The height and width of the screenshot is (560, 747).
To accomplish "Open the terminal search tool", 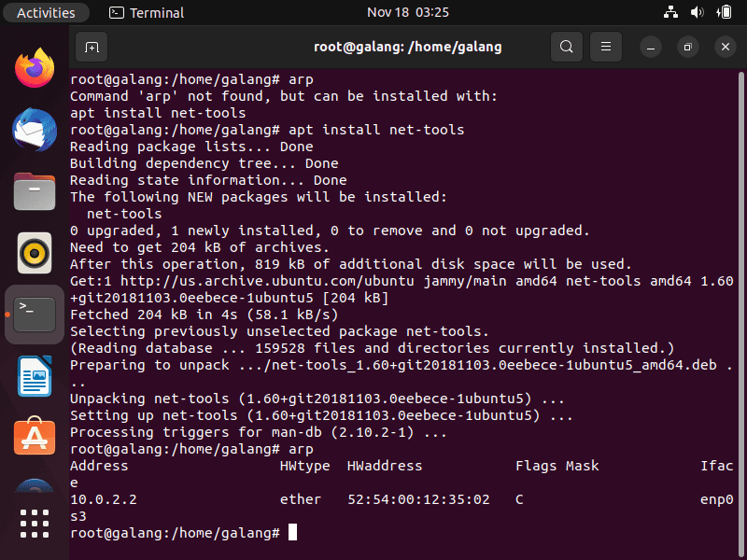I will [x=567, y=47].
